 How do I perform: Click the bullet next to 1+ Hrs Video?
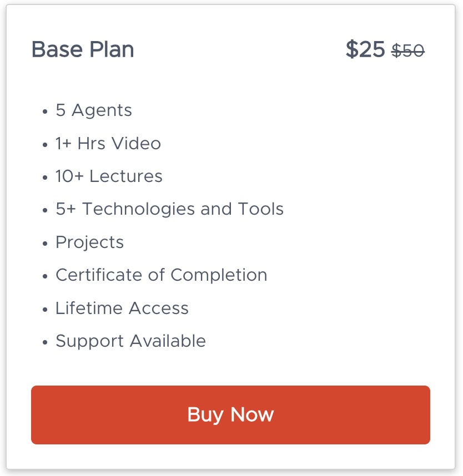pos(45,145)
